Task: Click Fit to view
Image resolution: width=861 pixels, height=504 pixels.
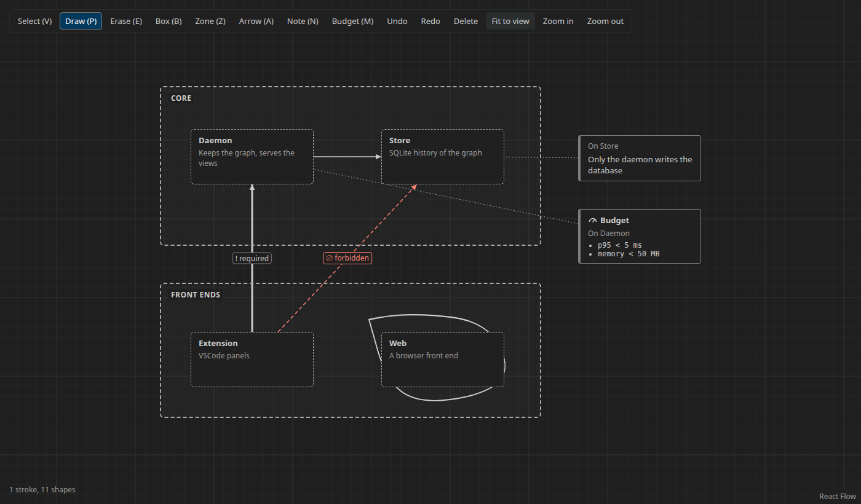Action: click(x=510, y=21)
